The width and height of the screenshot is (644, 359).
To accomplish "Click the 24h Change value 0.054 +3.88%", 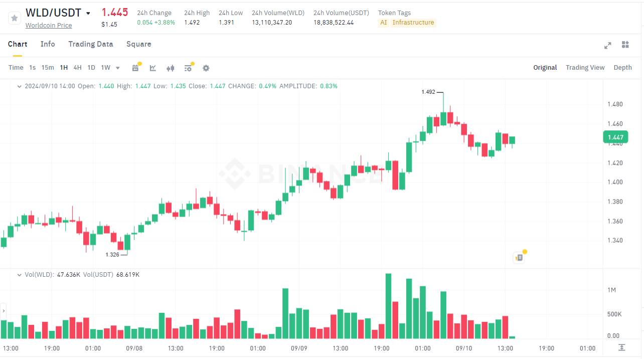I will pos(156,23).
